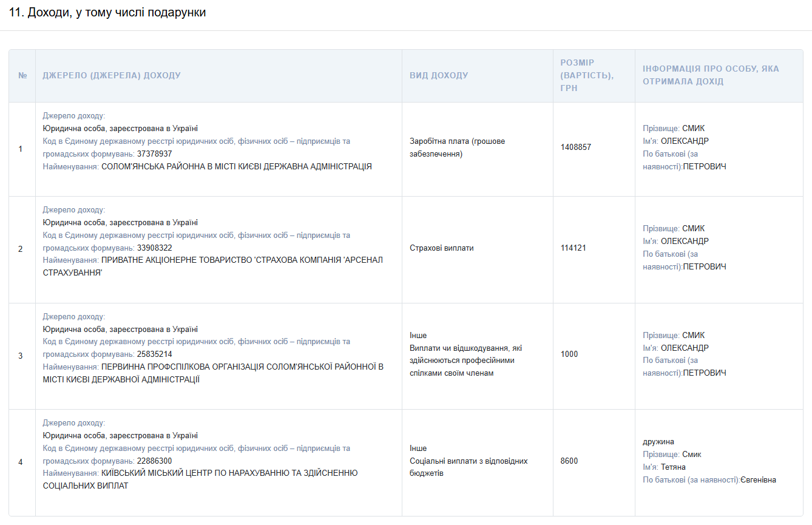
Task: Click the 'дружина' label in row four
Action: (x=658, y=442)
